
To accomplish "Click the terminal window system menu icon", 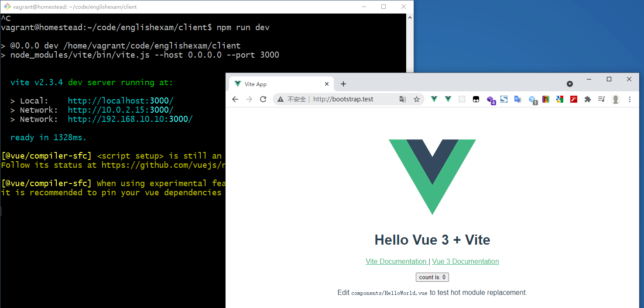I will pos(7,7).
